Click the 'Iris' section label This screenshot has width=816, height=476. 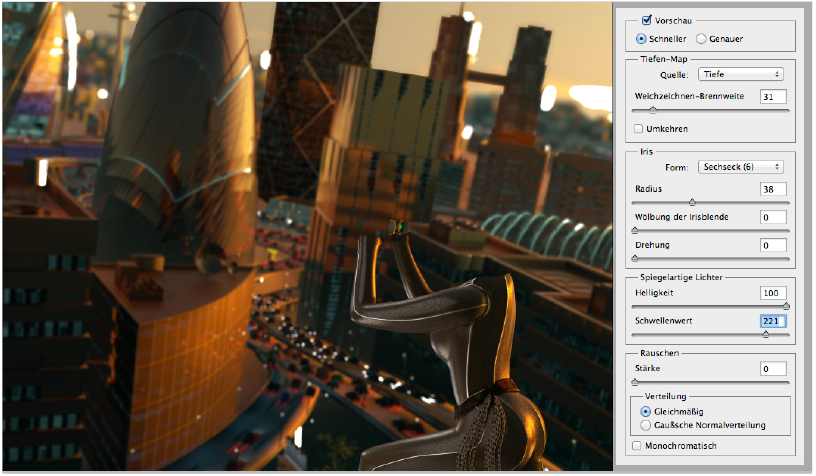point(646,152)
